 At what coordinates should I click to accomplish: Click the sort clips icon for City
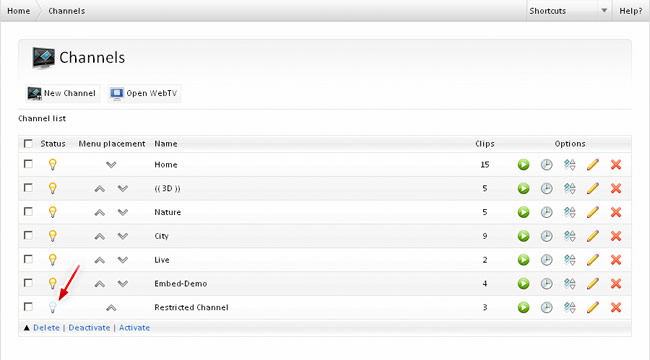click(570, 236)
